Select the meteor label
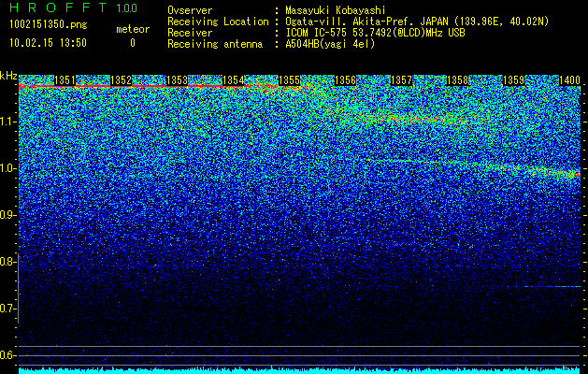Screen dimensions: 588x374 pyautogui.click(x=133, y=29)
